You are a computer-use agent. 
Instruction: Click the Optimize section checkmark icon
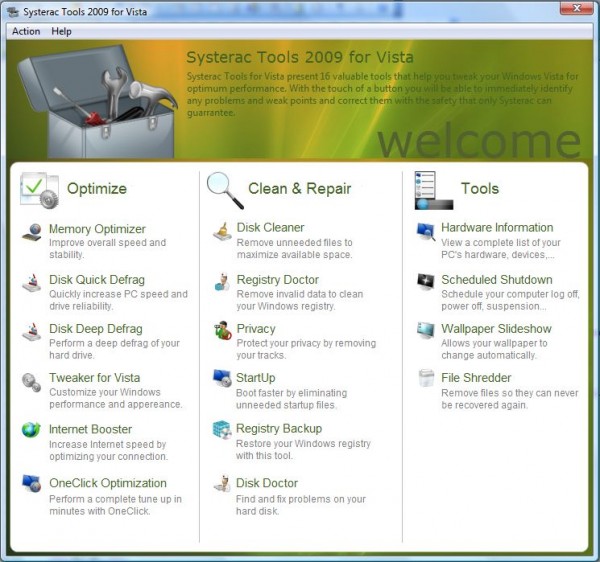[39, 190]
